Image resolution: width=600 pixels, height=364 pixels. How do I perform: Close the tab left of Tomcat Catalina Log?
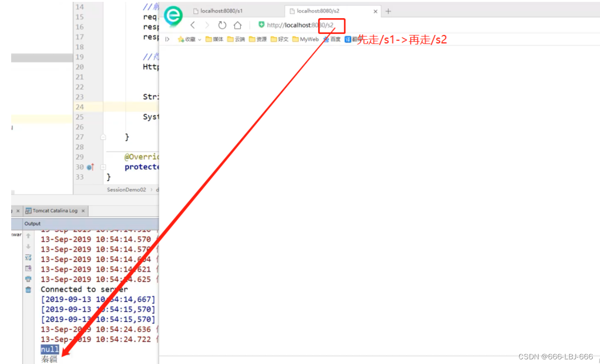coord(18,211)
